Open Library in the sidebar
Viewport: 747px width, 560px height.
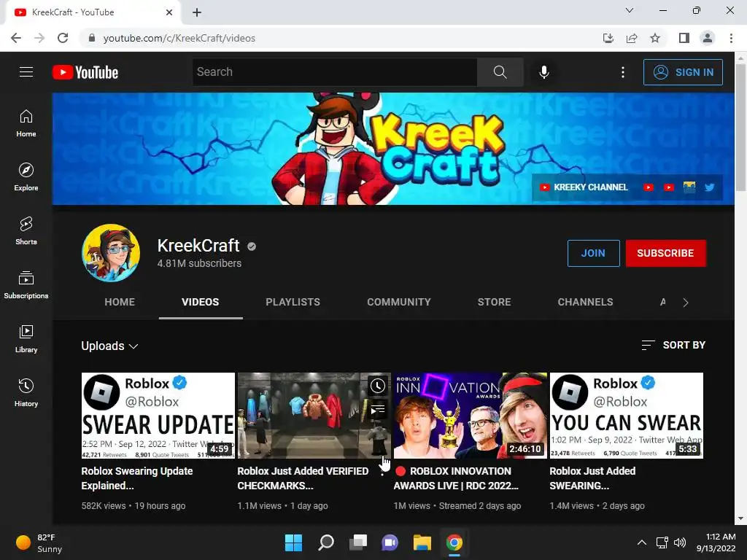(x=26, y=339)
